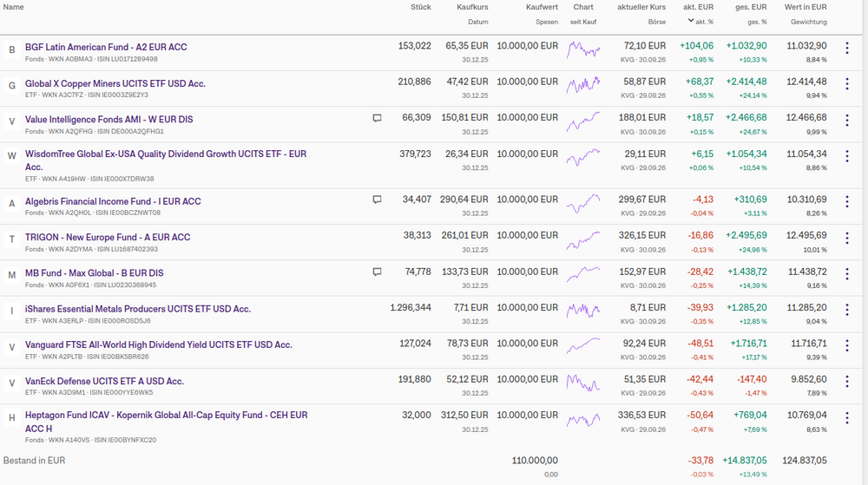Image resolution: width=868 pixels, height=485 pixels.
Task: Sort table by the Name column header
Action: [13, 7]
